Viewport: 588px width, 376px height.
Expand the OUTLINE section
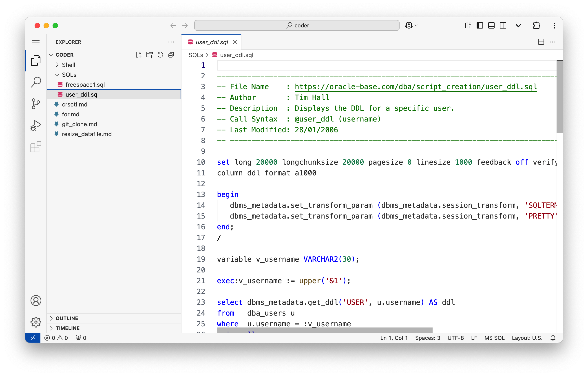pos(67,318)
